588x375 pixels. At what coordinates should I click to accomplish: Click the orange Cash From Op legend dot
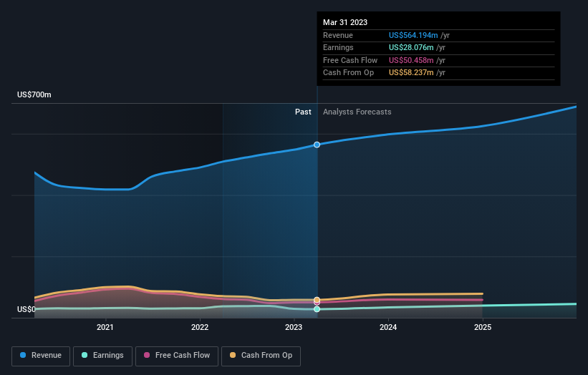pos(233,355)
